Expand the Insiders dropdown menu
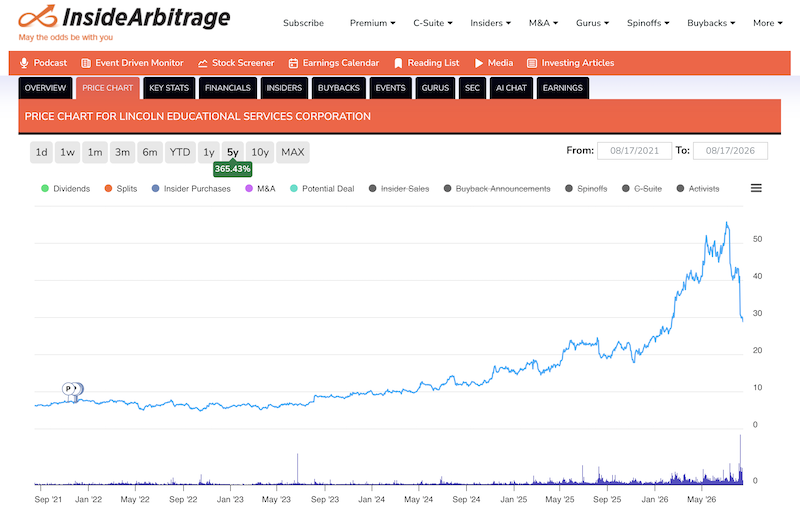 (490, 23)
